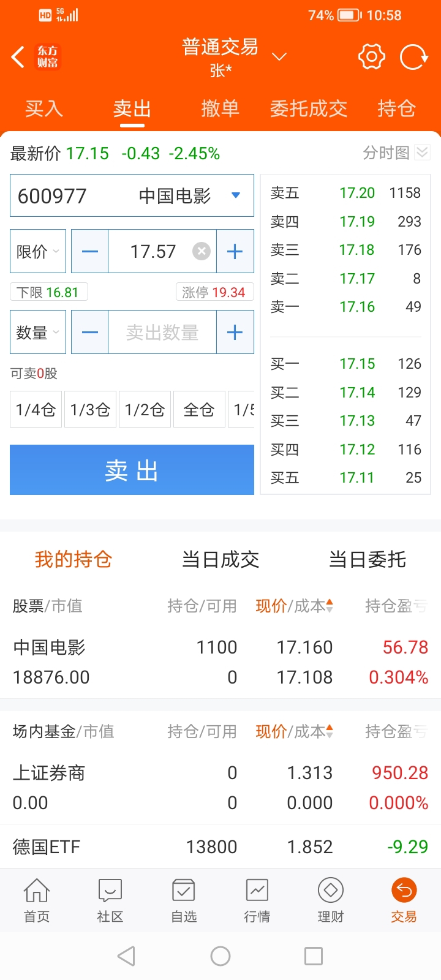Tap the Android back navigation triangle
Image resolution: width=441 pixels, height=980 pixels.
coord(126,956)
